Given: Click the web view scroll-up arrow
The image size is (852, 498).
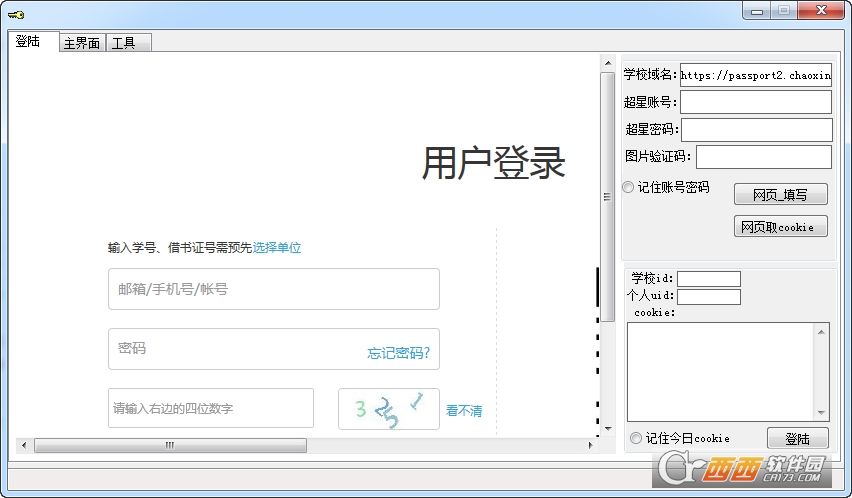Looking at the screenshot, I should tap(607, 62).
